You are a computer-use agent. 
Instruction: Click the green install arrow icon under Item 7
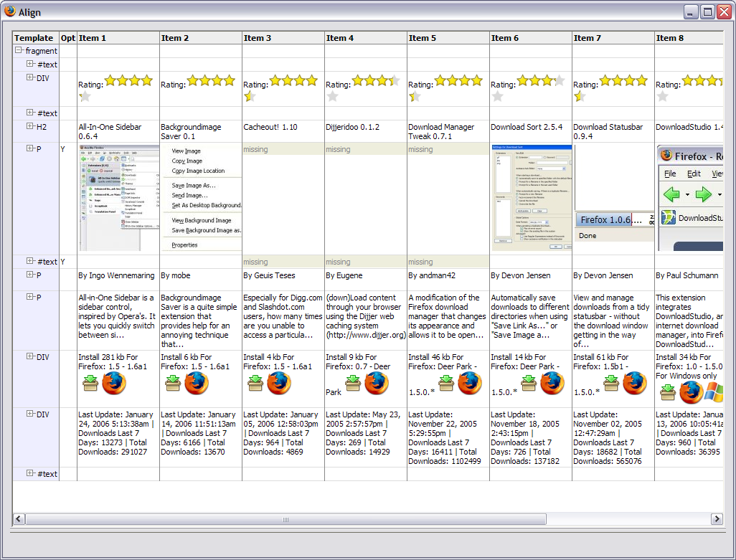(611, 384)
